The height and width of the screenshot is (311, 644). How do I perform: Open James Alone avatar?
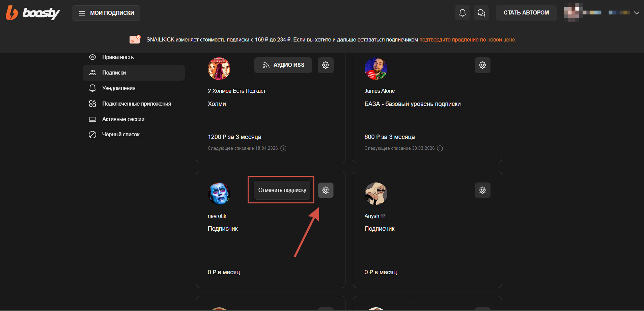pyautogui.click(x=376, y=68)
